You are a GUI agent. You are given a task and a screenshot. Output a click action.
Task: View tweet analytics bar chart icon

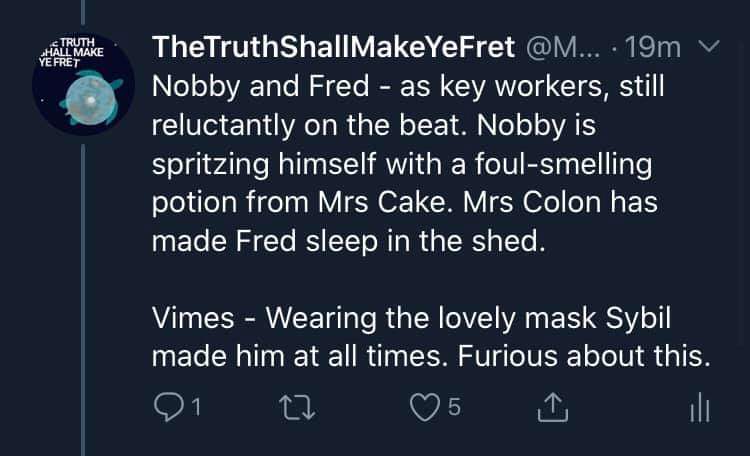[x=700, y=407]
